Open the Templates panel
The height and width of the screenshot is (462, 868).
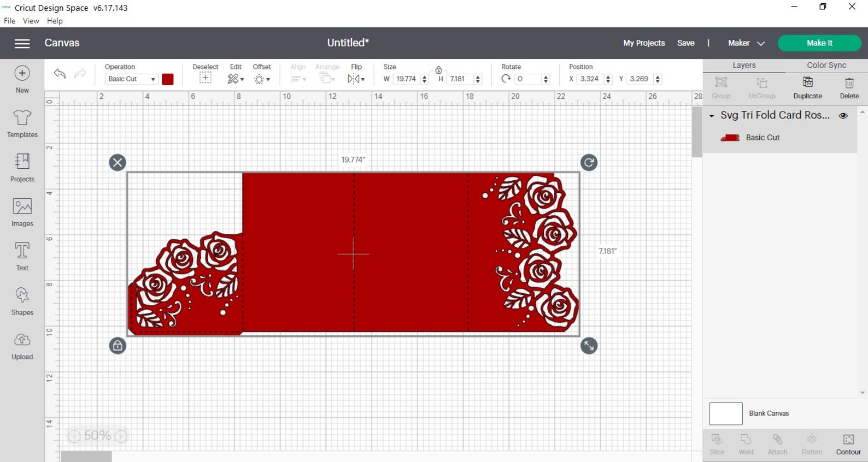coord(22,123)
